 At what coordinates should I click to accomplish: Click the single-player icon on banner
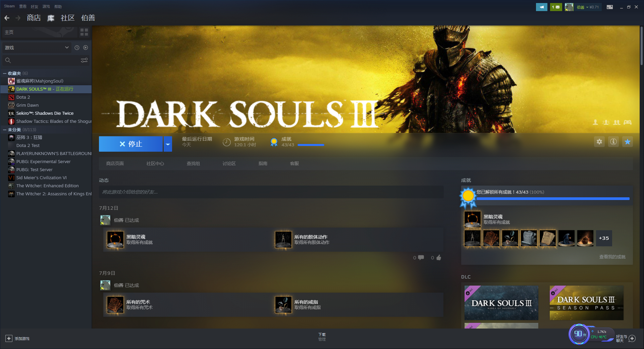click(595, 122)
